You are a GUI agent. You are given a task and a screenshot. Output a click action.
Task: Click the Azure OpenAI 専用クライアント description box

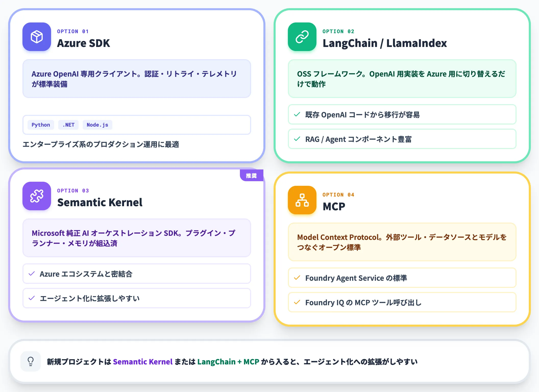(x=137, y=79)
